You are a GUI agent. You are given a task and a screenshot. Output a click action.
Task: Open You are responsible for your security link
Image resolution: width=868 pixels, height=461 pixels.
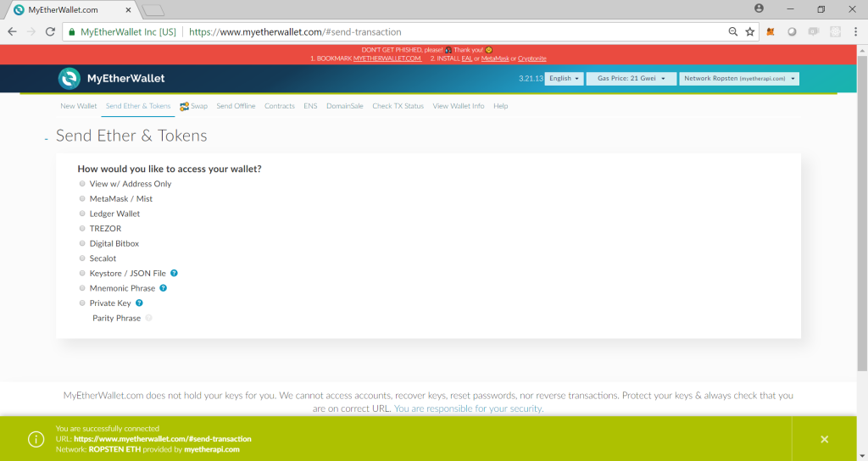pyautogui.click(x=468, y=408)
